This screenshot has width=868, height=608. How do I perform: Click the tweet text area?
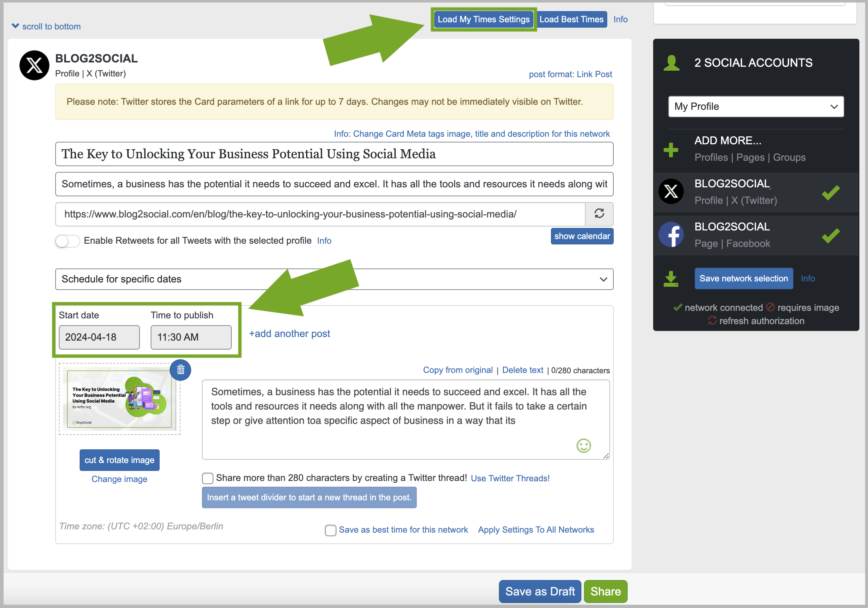(x=406, y=420)
